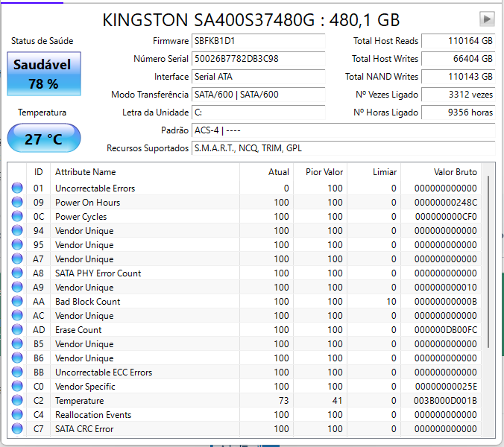
Task: Open the Saudável 78 % health status button
Action: pyautogui.click(x=44, y=74)
